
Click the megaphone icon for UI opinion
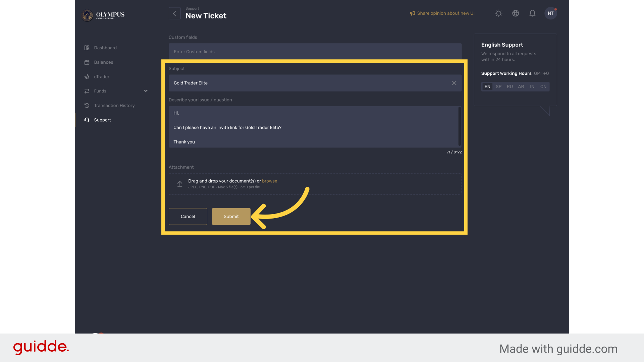[413, 13]
